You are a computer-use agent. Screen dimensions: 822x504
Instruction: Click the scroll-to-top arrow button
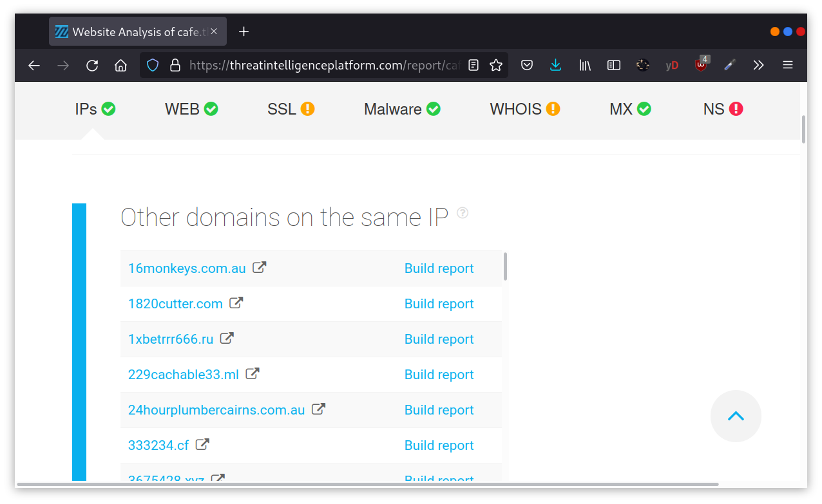pyautogui.click(x=736, y=416)
